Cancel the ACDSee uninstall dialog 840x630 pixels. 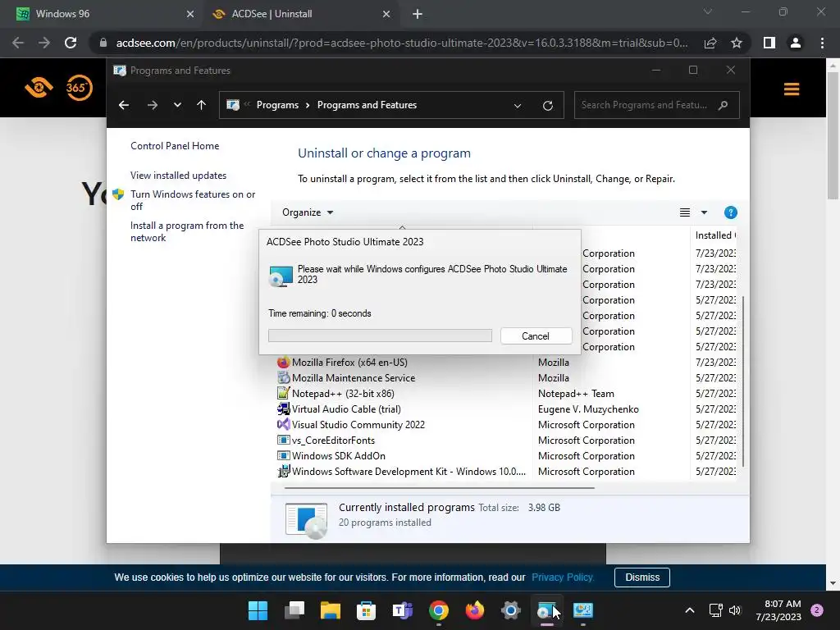click(x=536, y=336)
